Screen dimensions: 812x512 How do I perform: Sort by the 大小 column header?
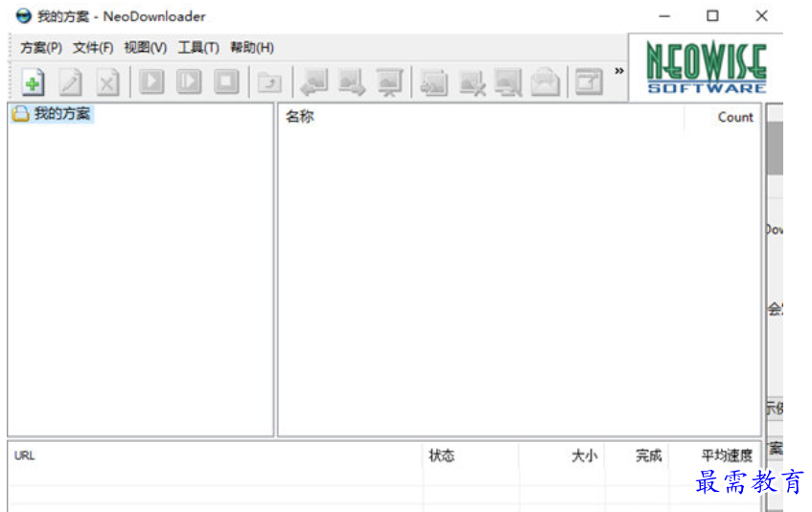[584, 455]
